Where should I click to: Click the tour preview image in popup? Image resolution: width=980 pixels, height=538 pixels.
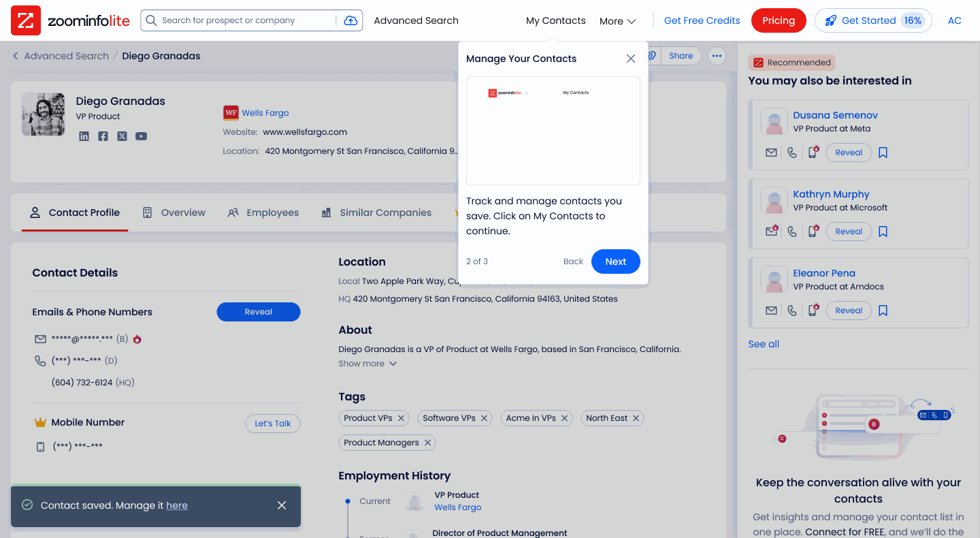(x=553, y=131)
